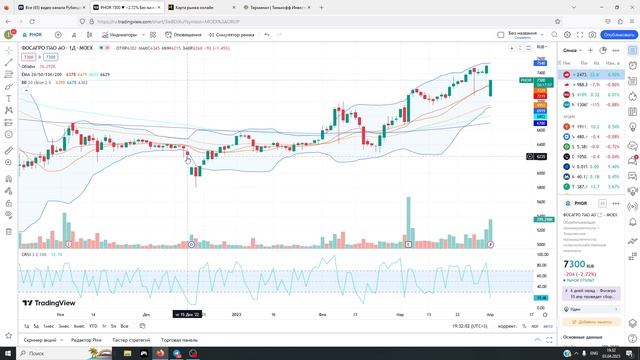Select the ruler measure tool
This screenshot has height=360, width=640.
click(x=9, y=151)
